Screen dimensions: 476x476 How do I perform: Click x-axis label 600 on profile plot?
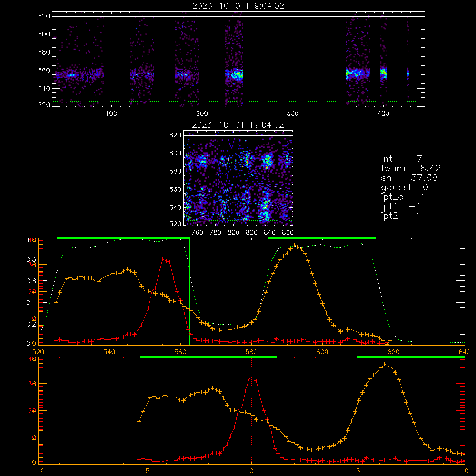pyautogui.click(x=322, y=352)
